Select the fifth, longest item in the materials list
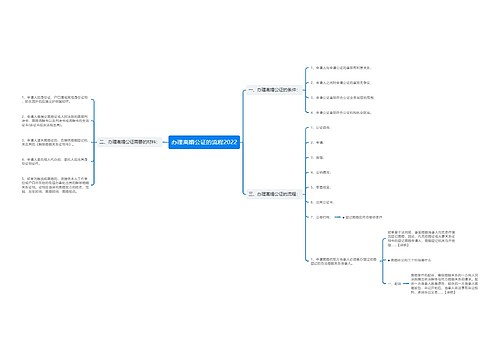 point(55,185)
